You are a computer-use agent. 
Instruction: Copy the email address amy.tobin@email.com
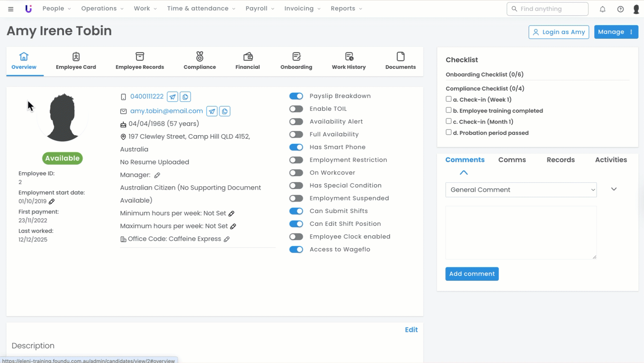click(x=225, y=111)
